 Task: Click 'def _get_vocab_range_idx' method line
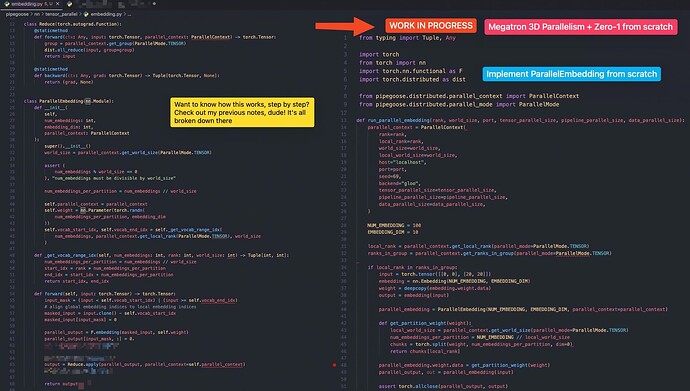pos(161,255)
